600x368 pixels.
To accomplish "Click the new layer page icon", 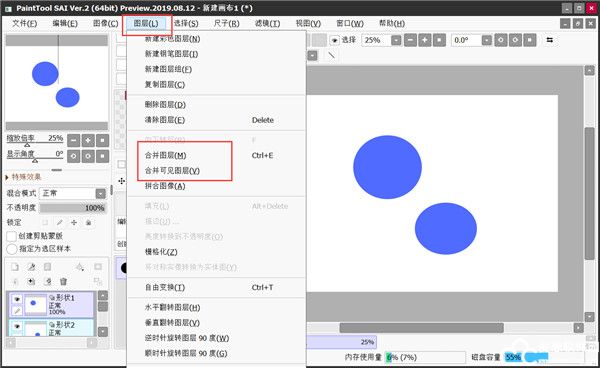I will point(15,267).
